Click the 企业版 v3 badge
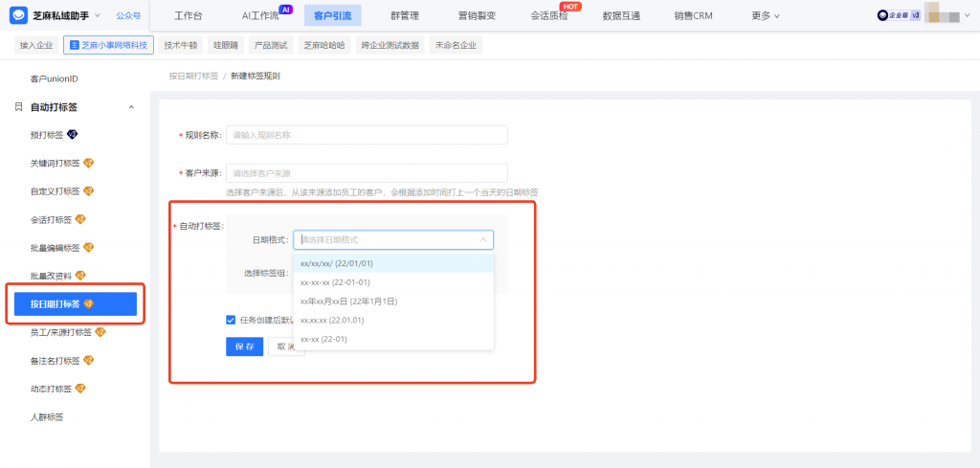The image size is (980, 468). (899, 15)
